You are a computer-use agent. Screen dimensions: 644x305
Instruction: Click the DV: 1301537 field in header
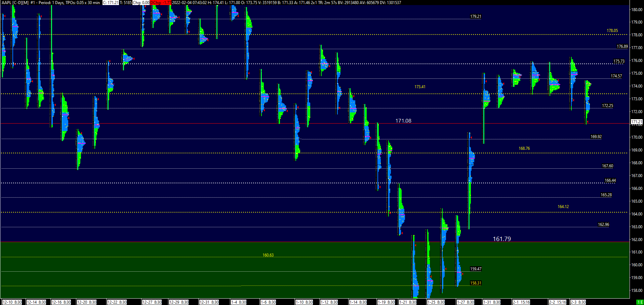coord(391,2)
